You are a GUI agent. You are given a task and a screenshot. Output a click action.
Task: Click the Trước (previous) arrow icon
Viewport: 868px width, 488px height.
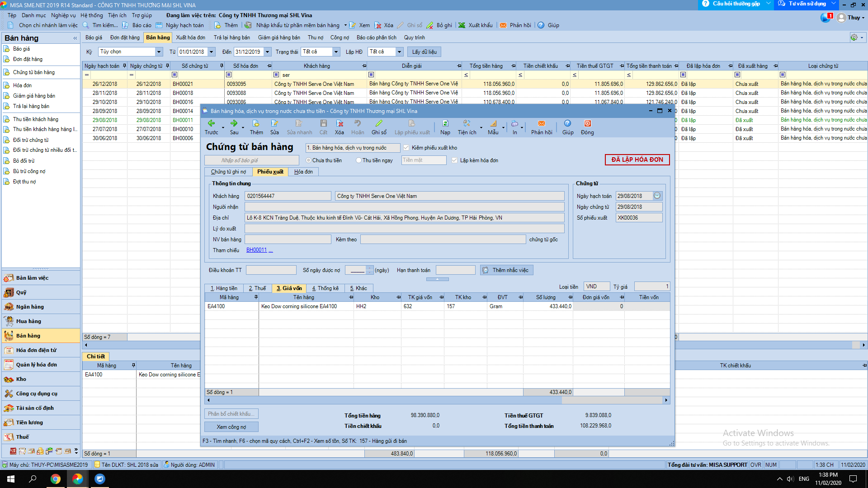[x=211, y=123]
